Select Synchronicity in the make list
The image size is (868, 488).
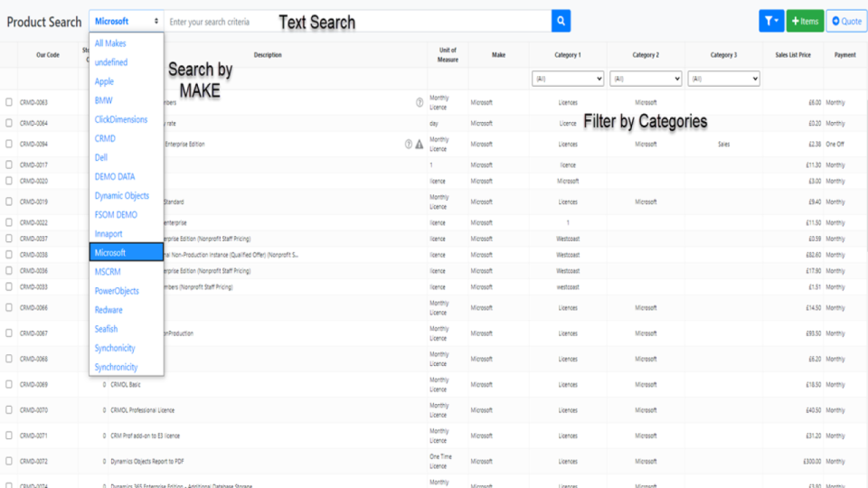[116, 367]
